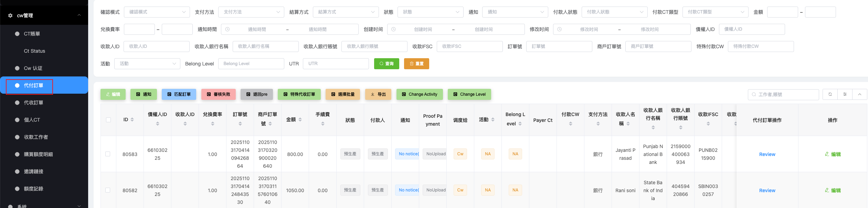Click Review link for order 80582
Viewport: 868px width, 208px height.
tap(767, 190)
